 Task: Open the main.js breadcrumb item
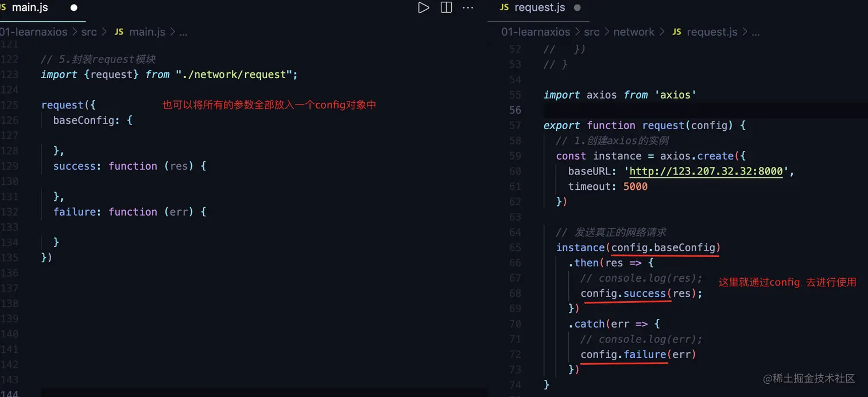click(147, 32)
